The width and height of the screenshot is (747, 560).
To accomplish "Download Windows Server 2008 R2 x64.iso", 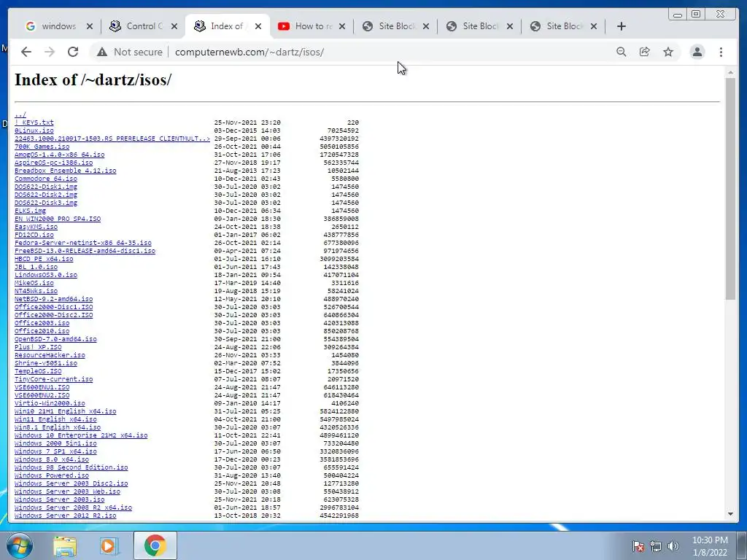I will pyautogui.click(x=73, y=507).
